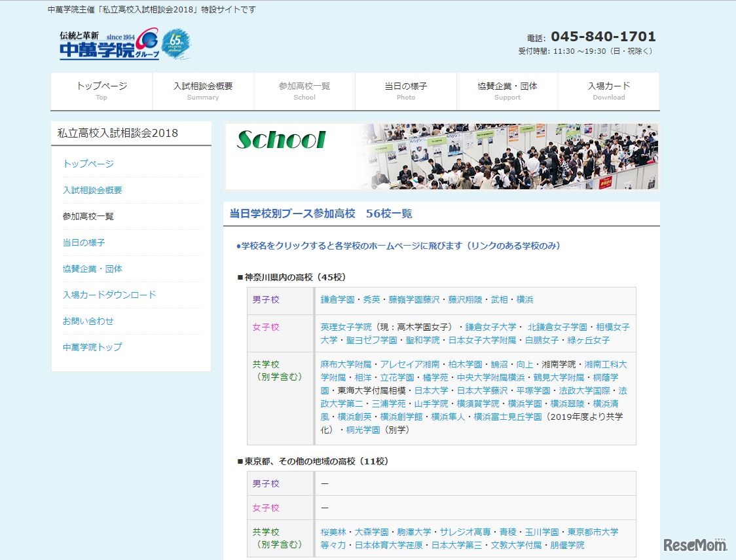Open 山手学院 school link

(x=432, y=403)
